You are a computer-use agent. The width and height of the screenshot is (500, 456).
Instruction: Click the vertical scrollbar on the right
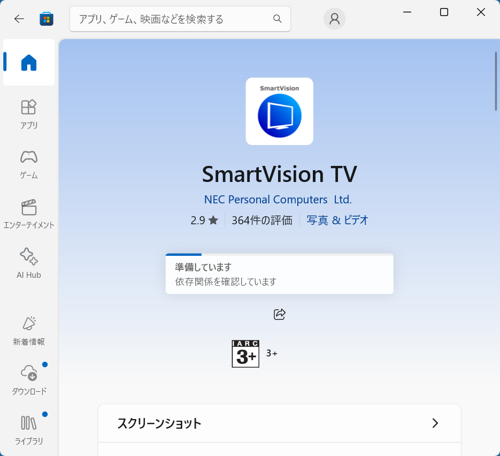(496, 81)
